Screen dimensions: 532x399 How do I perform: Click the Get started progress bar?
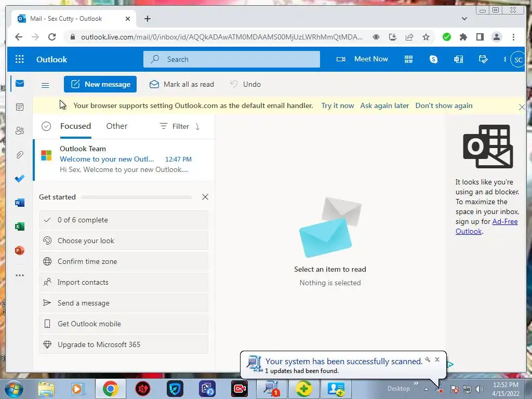137,197
